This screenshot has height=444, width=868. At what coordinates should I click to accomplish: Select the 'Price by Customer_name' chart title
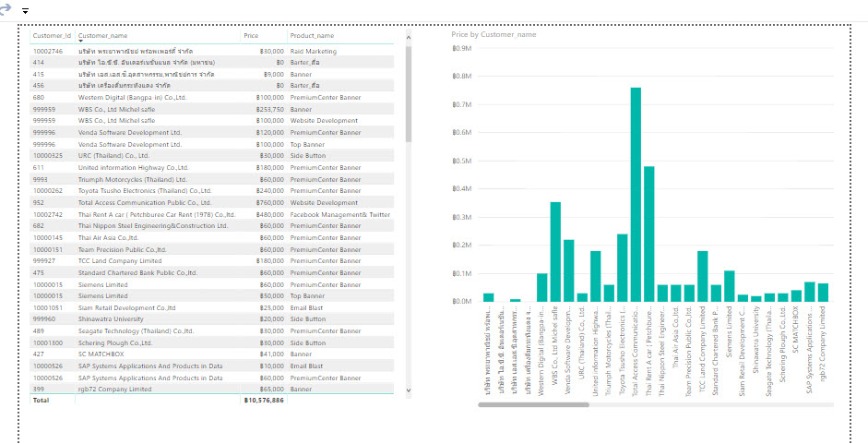[x=493, y=34]
